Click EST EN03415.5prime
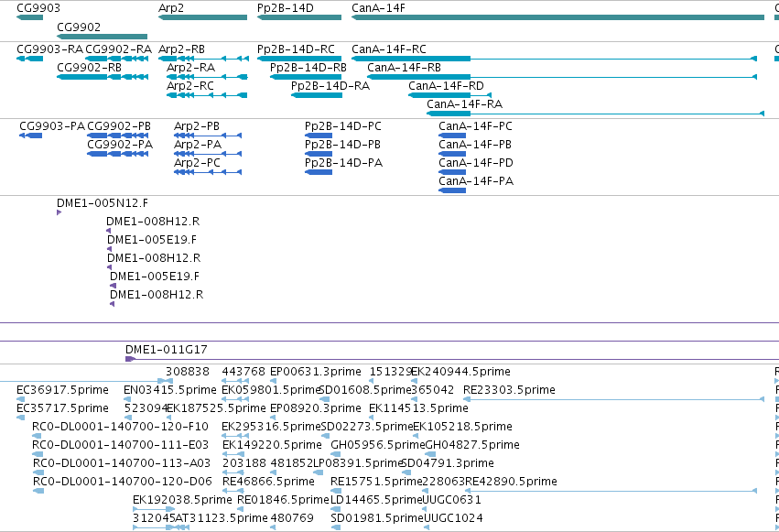The image size is (779, 532). (126, 399)
